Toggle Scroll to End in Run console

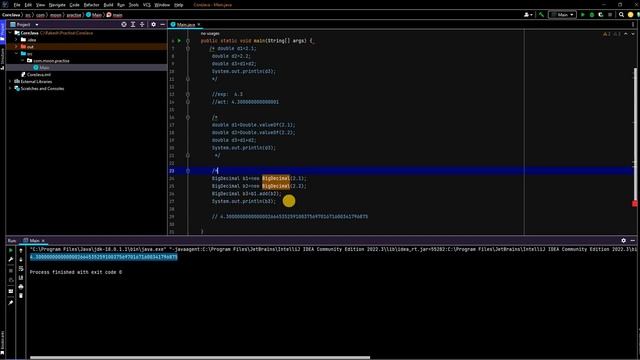21,278
